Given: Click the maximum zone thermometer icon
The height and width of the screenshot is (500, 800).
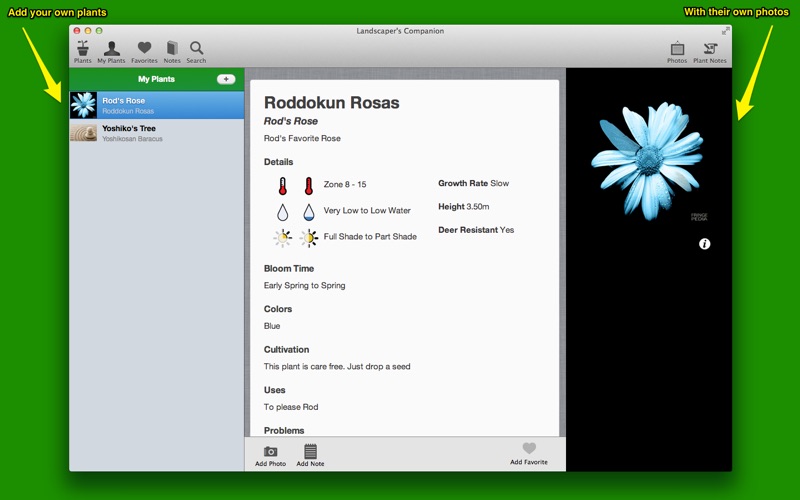Looking at the screenshot, I should (309, 186).
